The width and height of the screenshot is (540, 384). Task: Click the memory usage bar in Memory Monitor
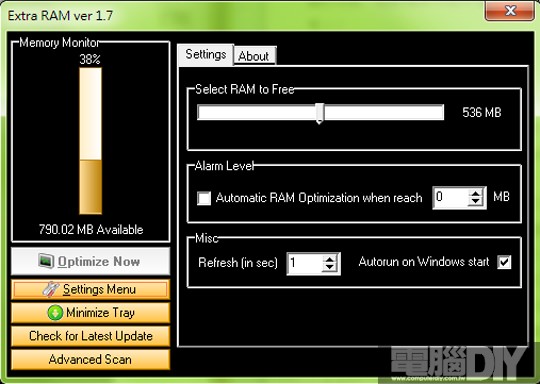tap(91, 141)
